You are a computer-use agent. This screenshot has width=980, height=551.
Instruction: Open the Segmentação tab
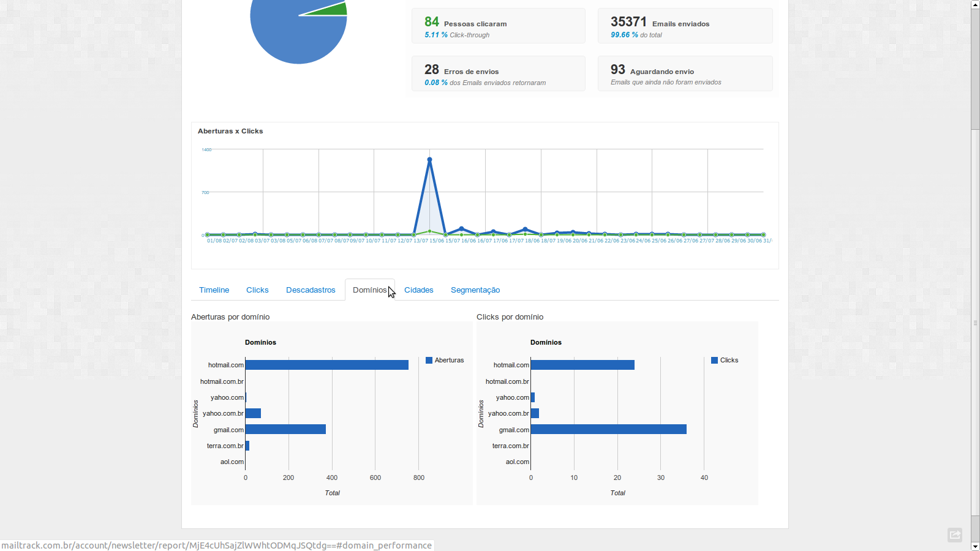(475, 290)
